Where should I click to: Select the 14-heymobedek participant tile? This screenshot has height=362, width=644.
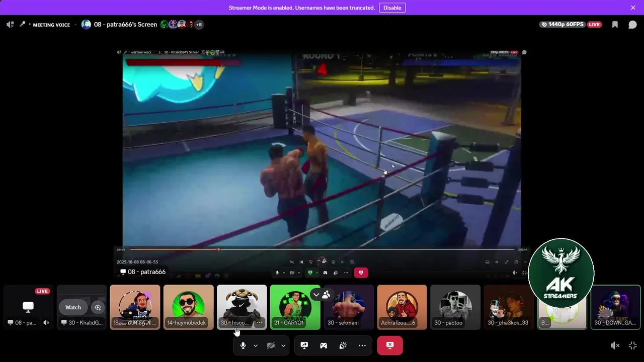coord(189,307)
